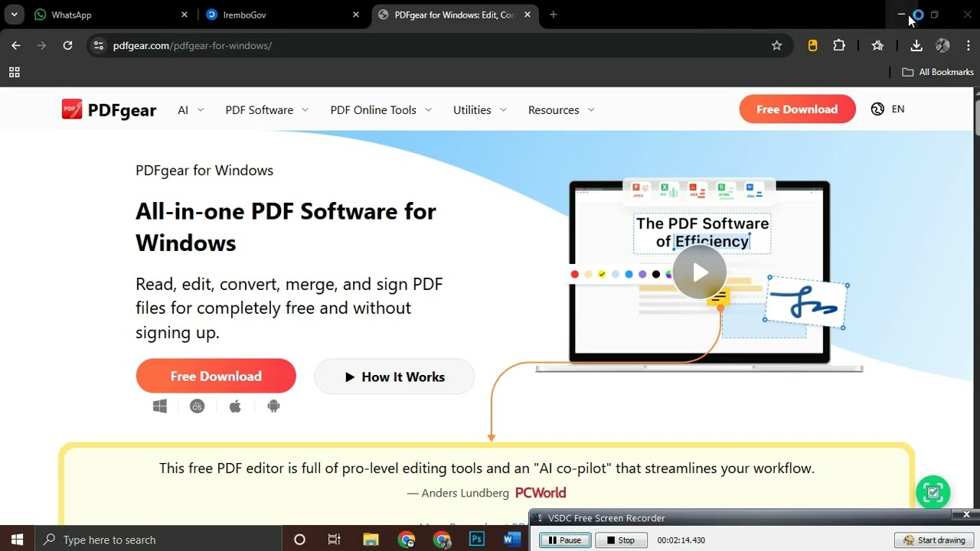
Task: Stop the VSDC screen recording
Action: pyautogui.click(x=620, y=540)
